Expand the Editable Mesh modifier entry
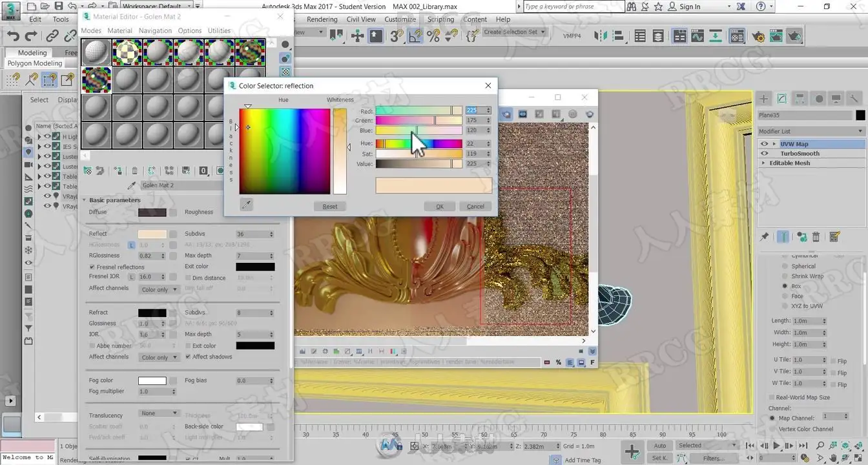Screen dimensions: 868x465 [x=763, y=163]
